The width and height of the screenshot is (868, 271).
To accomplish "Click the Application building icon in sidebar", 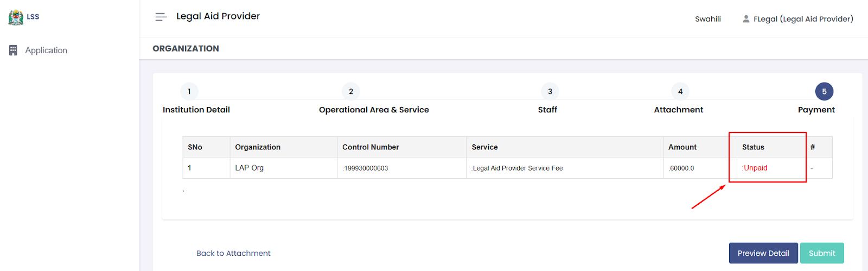I will click(14, 51).
